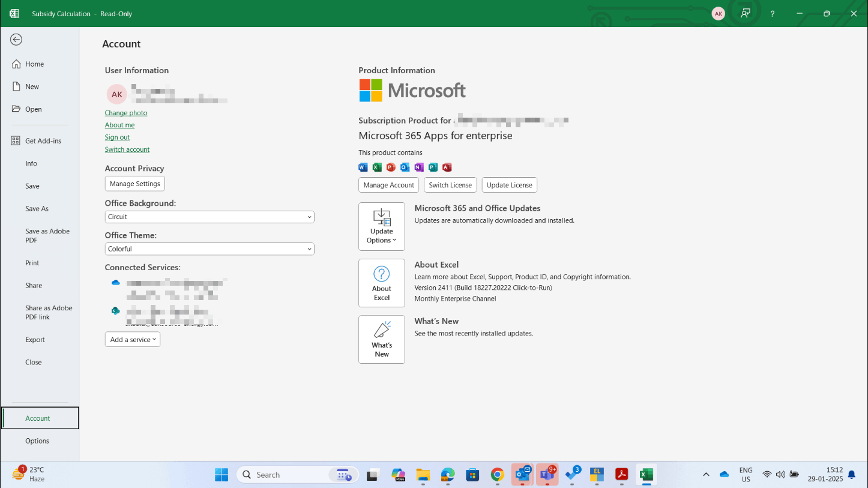Show hidden system tray icons
This screenshot has width=868, height=488.
(x=706, y=475)
